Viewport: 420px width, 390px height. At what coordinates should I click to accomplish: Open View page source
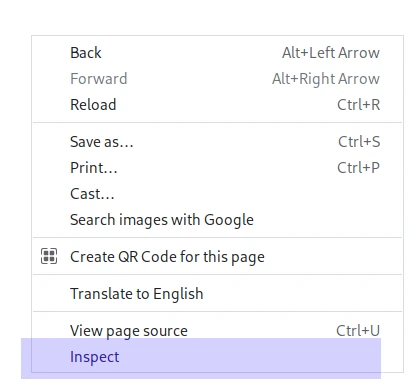pyautogui.click(x=217, y=331)
